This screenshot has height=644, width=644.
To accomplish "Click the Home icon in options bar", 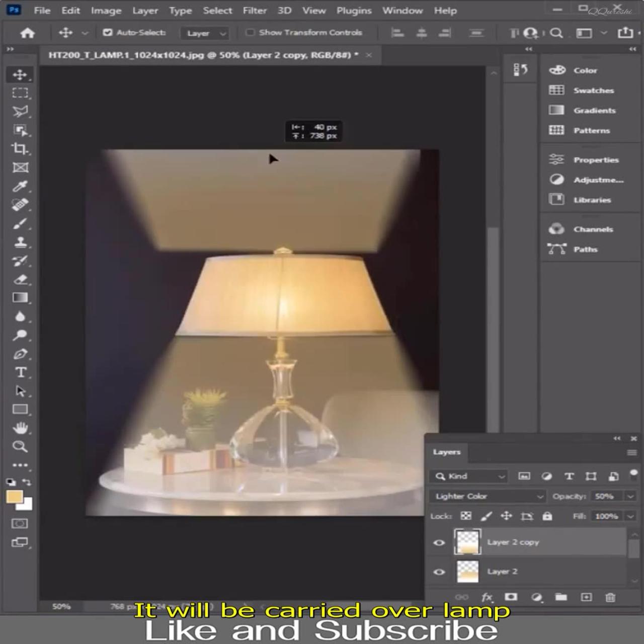I will [x=27, y=33].
